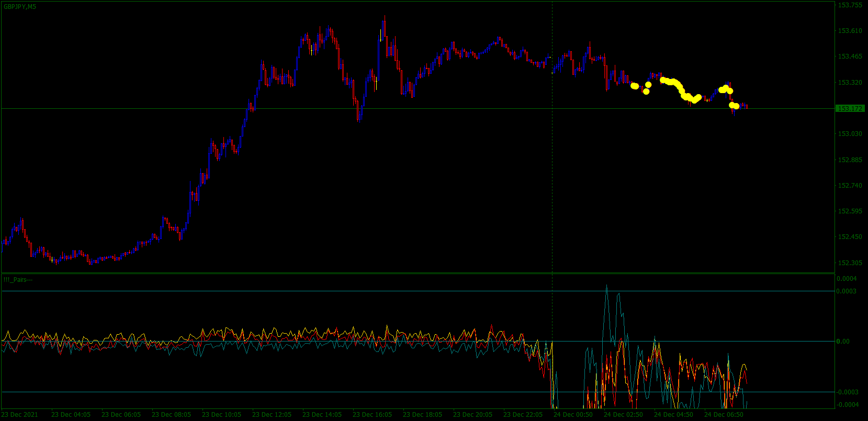This screenshot has width=868, height=421.
Task: Click the -0.0004 indicator scale label
Action: tap(848, 405)
